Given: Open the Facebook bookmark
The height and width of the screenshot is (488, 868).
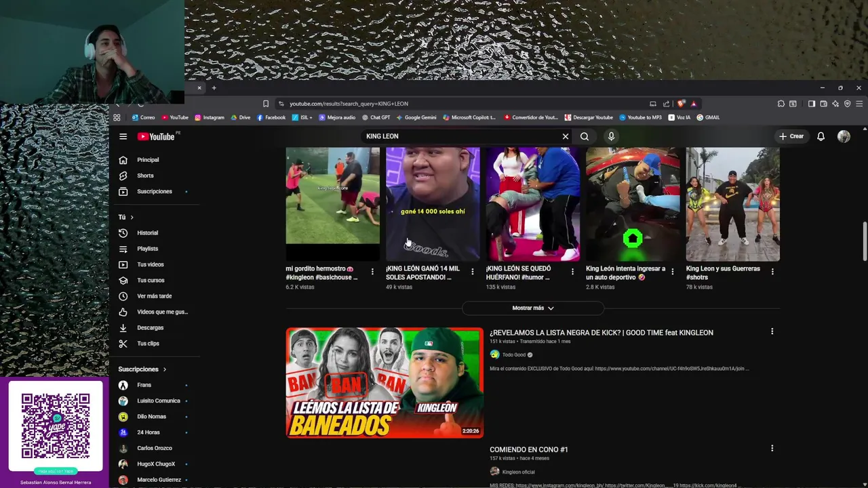Looking at the screenshot, I should [271, 117].
